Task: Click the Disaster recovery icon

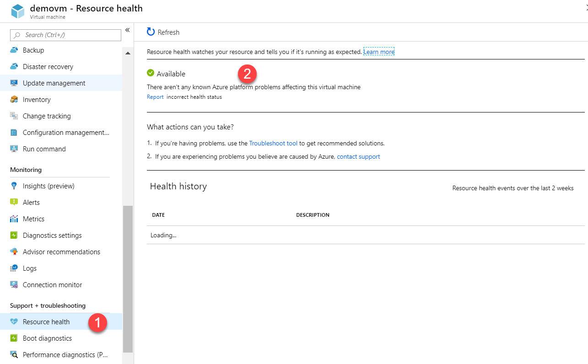Action: (14, 67)
